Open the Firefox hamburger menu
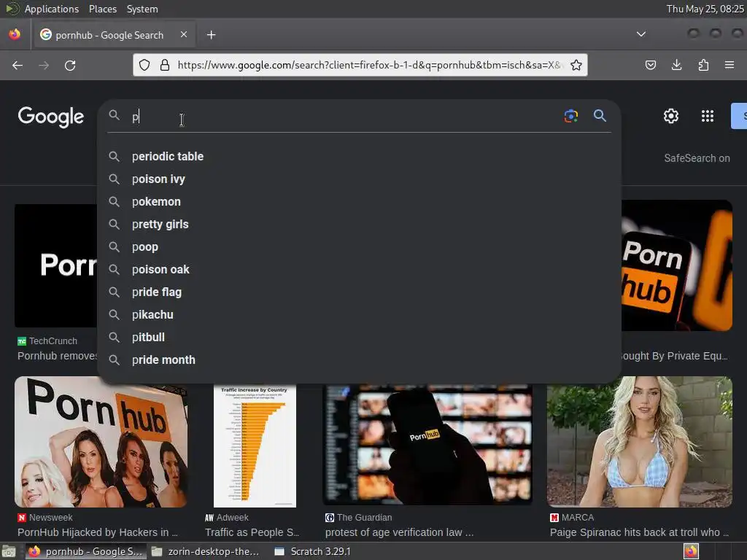747x560 pixels. (729, 65)
